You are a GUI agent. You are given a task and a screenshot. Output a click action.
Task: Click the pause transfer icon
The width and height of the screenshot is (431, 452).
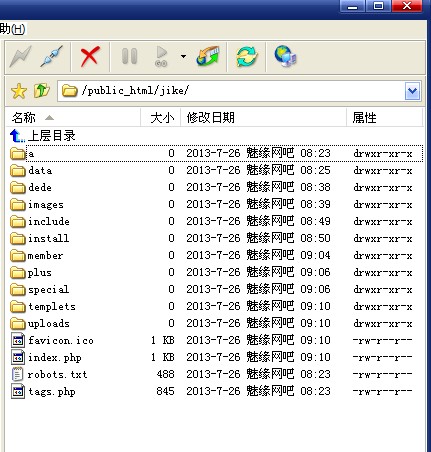point(129,56)
